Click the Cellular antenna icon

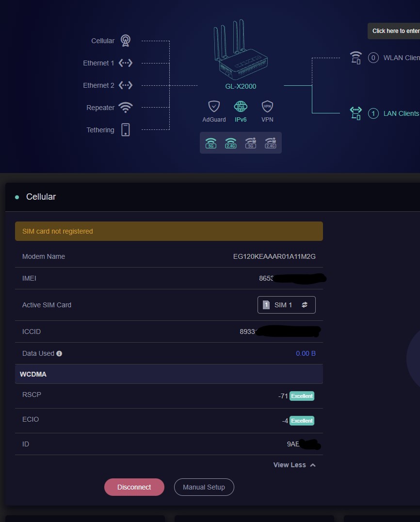(x=126, y=41)
